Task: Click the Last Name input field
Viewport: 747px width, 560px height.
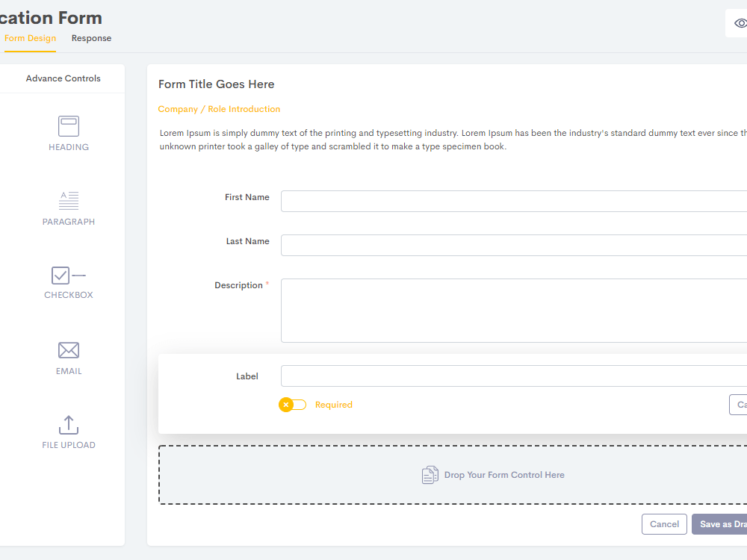Action: click(x=514, y=245)
